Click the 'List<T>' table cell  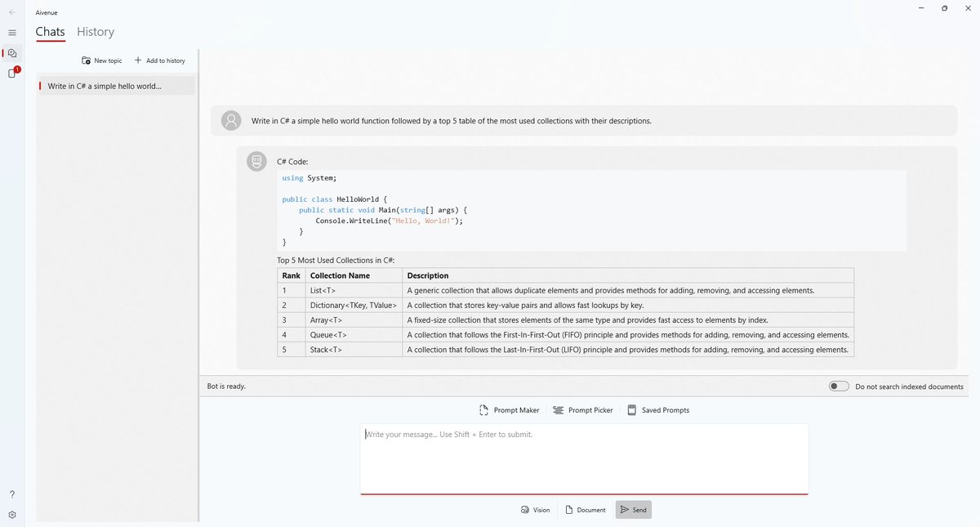click(x=354, y=290)
